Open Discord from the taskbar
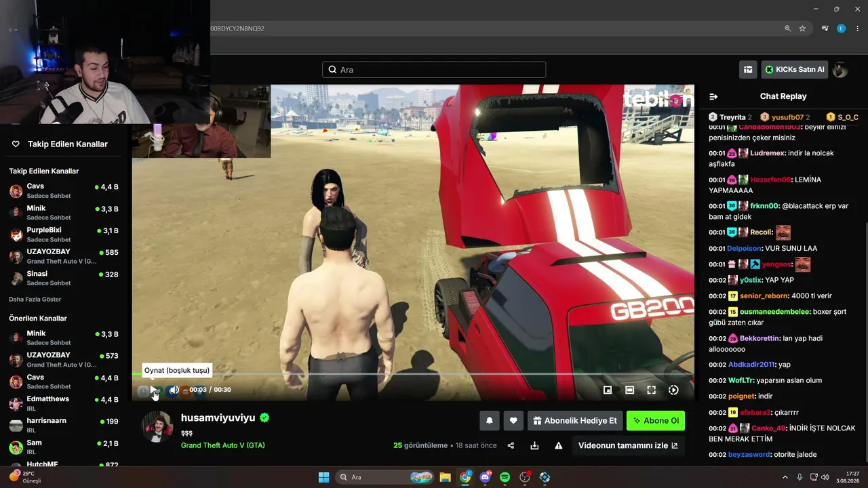The image size is (868, 488). tap(485, 477)
